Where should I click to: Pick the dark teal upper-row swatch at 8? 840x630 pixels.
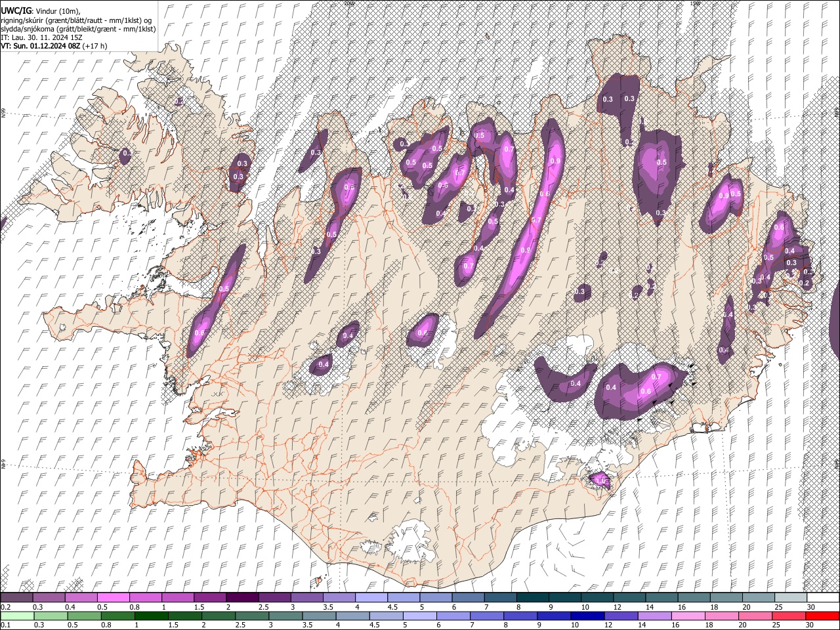pyautogui.click(x=532, y=598)
